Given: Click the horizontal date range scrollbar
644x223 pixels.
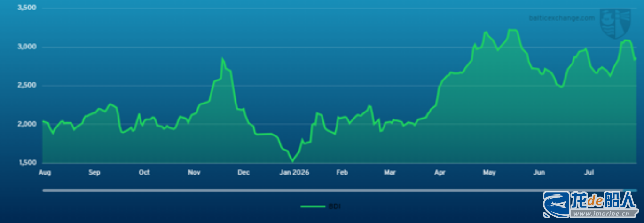Looking at the screenshot, I should pos(339,191).
